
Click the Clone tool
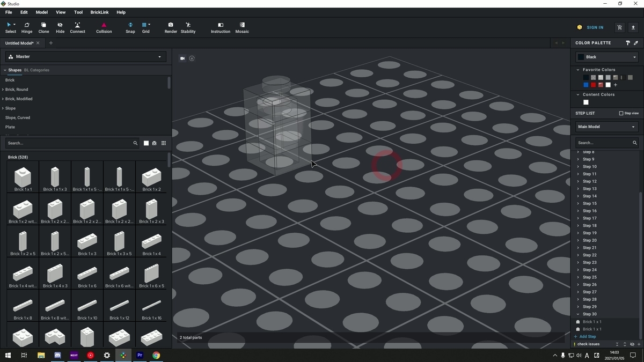click(x=43, y=28)
